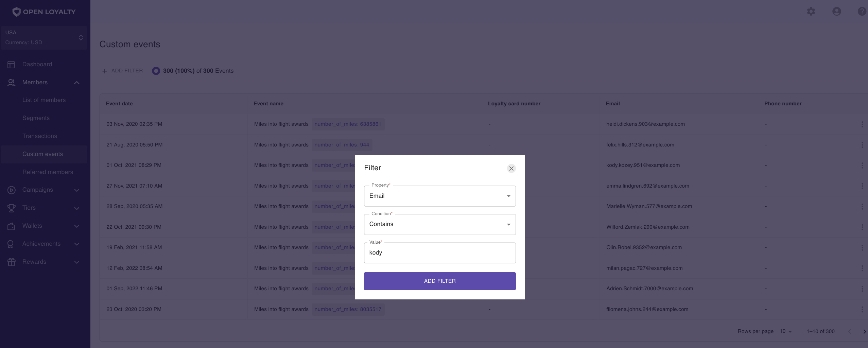Open row menu for felix.hills.312 event
Viewport: 868px width, 348px height.
(x=862, y=145)
